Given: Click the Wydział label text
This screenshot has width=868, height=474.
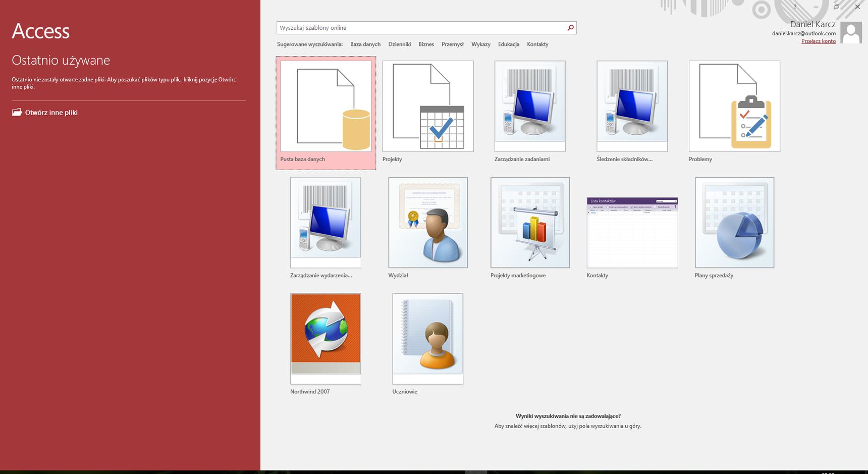Looking at the screenshot, I should pos(398,276).
